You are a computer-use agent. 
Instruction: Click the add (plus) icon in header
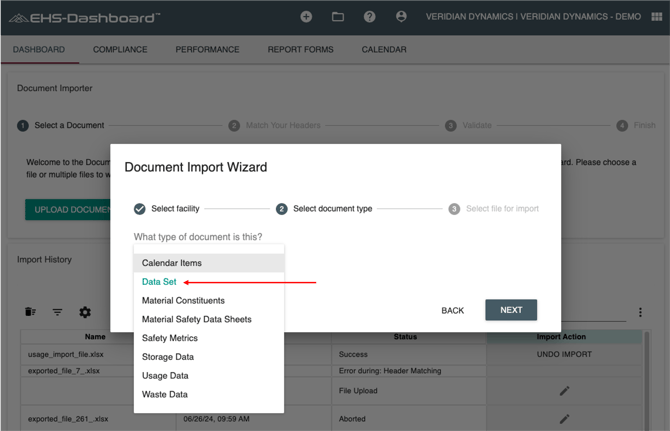click(306, 17)
